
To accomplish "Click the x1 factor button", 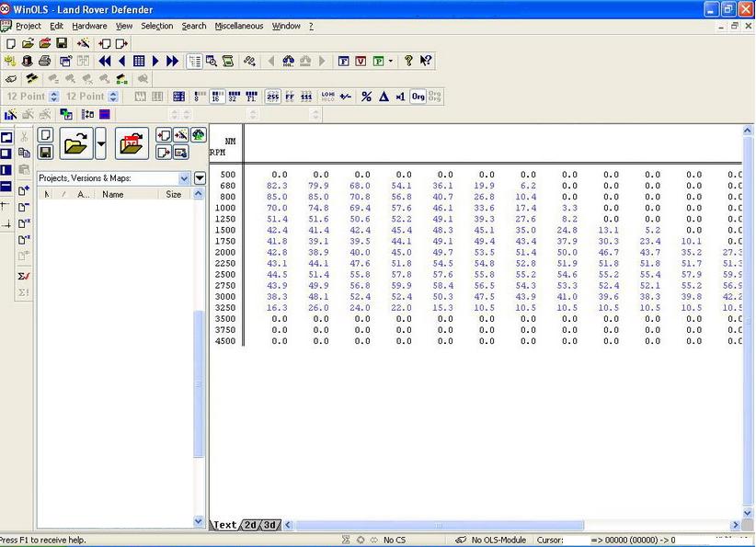I will pyautogui.click(x=400, y=97).
